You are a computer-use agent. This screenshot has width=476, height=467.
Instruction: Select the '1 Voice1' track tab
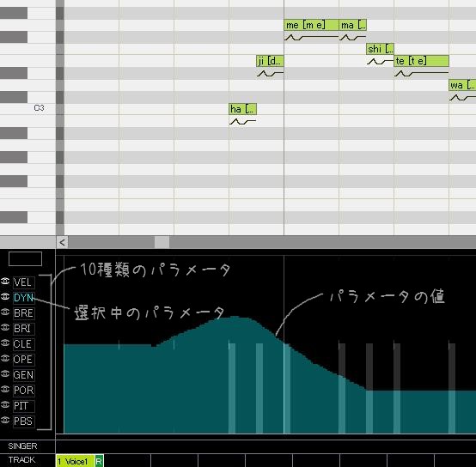point(76,461)
